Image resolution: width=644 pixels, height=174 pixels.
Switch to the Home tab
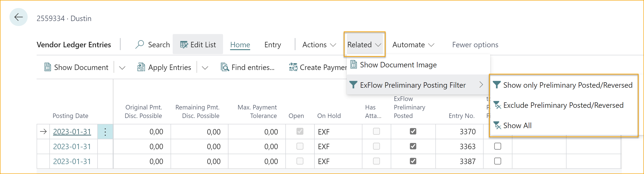point(240,45)
